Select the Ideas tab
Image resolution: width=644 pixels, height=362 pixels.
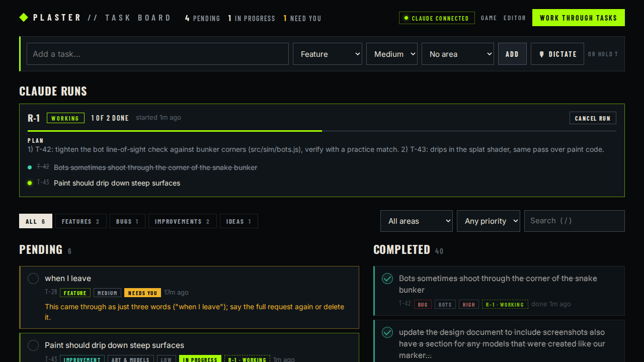239,221
